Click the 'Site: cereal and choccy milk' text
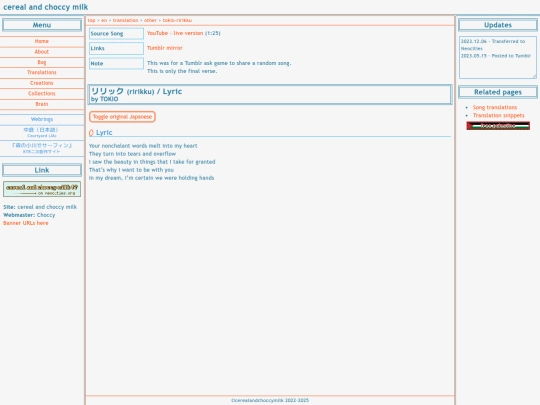This screenshot has width=540, height=405. point(40,207)
